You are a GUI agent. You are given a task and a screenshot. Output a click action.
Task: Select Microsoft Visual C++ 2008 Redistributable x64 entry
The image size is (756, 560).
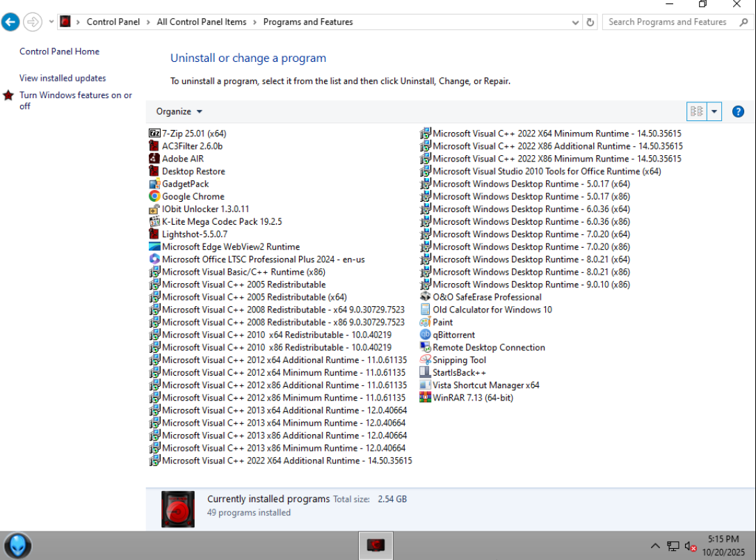tap(278, 309)
